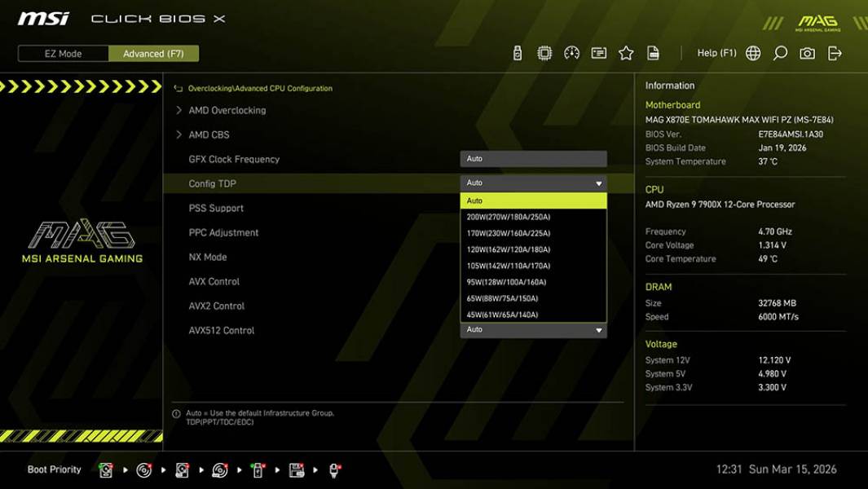
Task: Open the language selection globe icon
Action: click(753, 51)
